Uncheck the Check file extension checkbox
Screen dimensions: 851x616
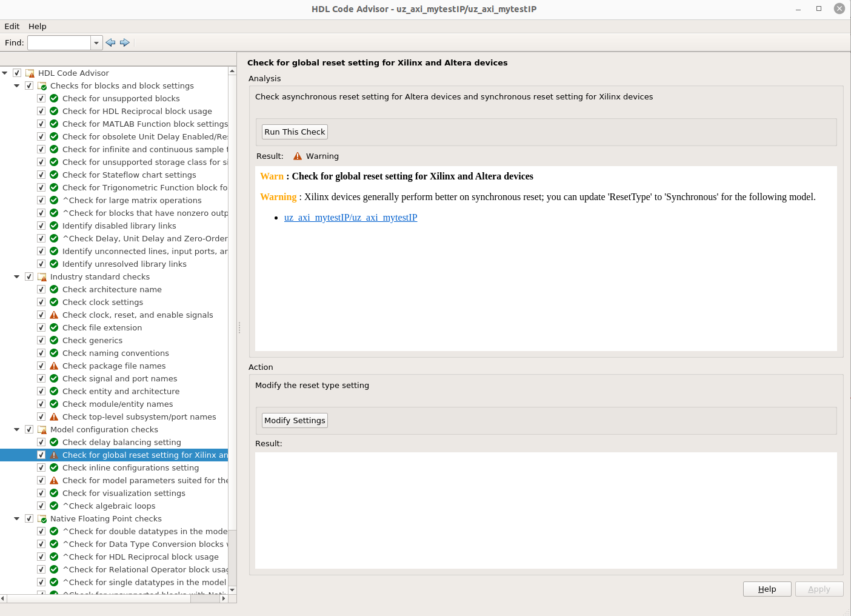(x=41, y=328)
